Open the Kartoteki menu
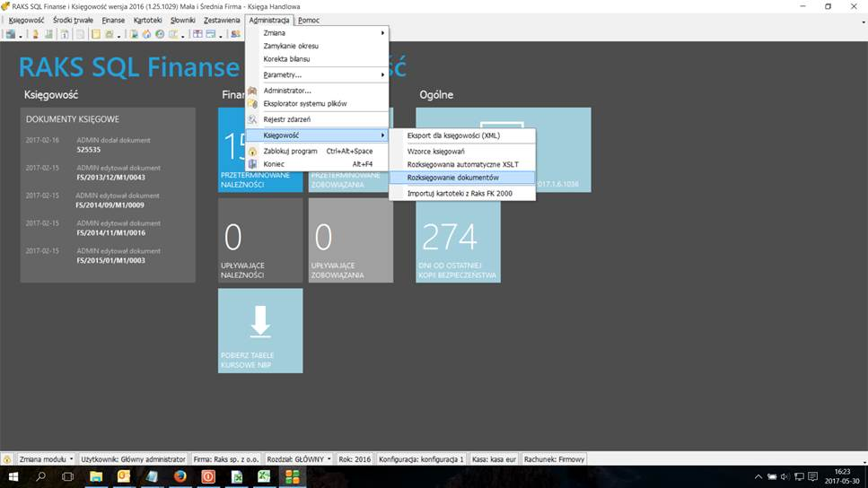The height and width of the screenshot is (488, 868). coord(147,20)
